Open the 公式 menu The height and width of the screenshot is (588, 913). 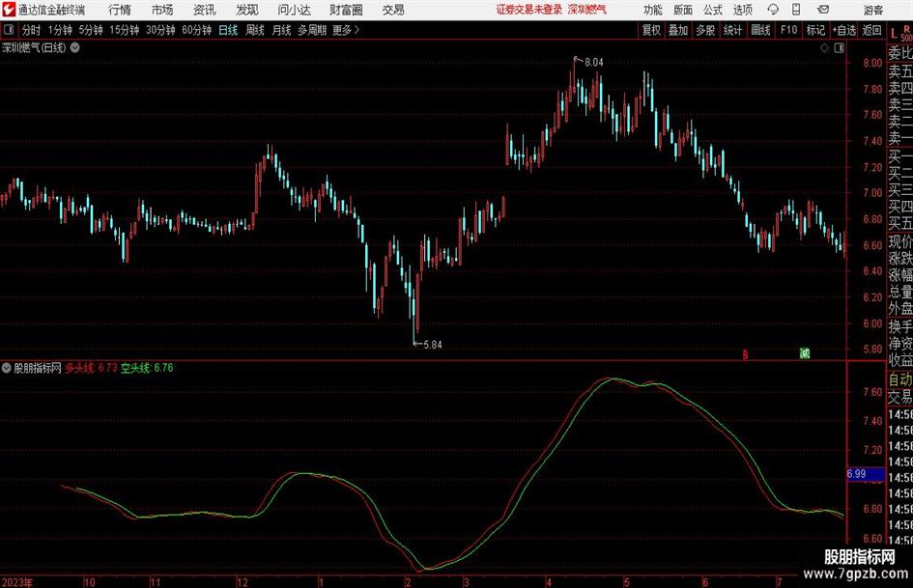[x=712, y=10]
